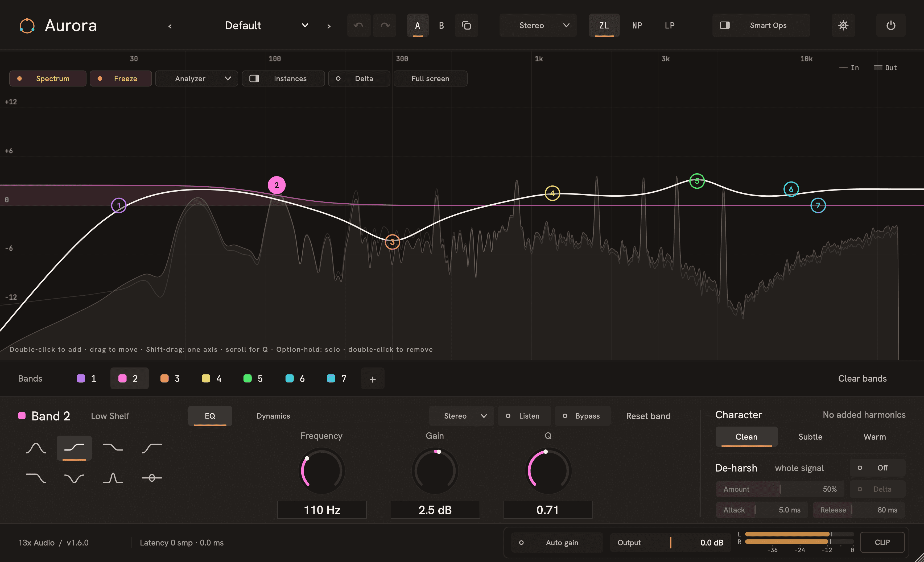Enable Listen for Band 2
The image size is (924, 562).
(524, 416)
